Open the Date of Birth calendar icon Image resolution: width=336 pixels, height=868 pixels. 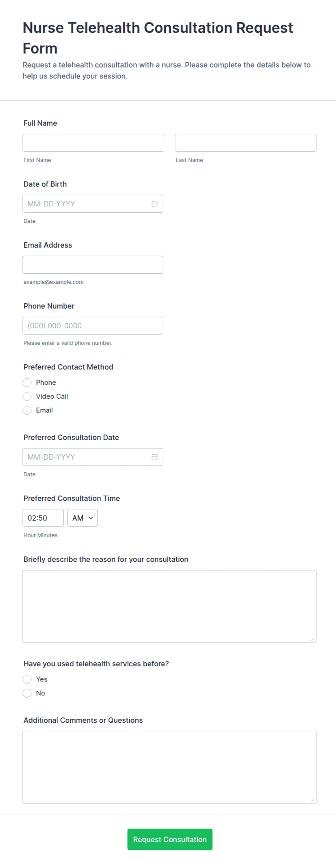[x=155, y=204]
